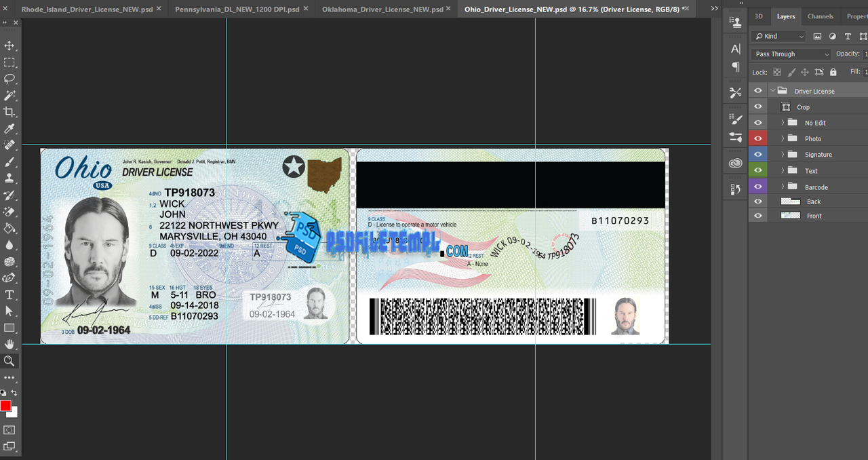
Task: Select the Horizontal Type tool
Action: [x=9, y=295]
